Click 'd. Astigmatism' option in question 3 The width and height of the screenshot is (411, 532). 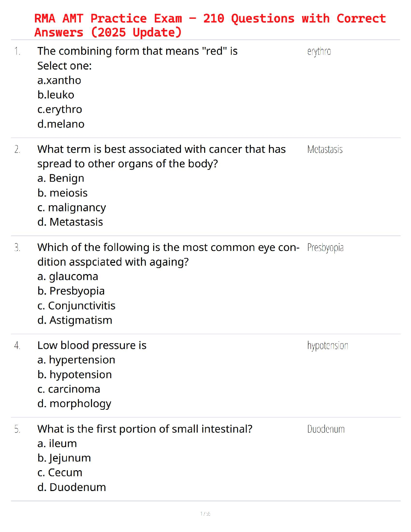pos(75,320)
